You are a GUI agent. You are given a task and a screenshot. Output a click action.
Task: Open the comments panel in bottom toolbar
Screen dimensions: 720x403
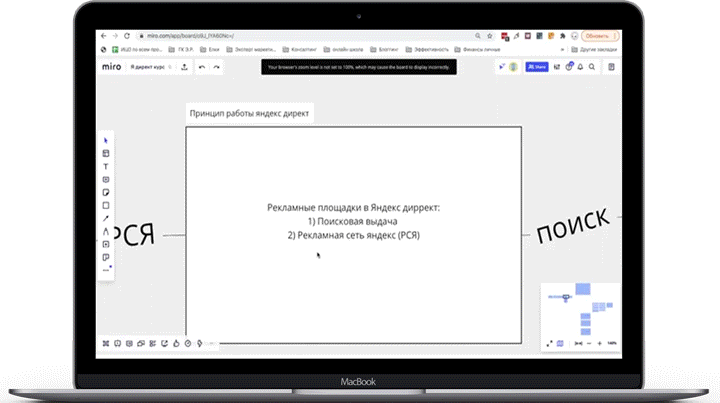[118, 343]
